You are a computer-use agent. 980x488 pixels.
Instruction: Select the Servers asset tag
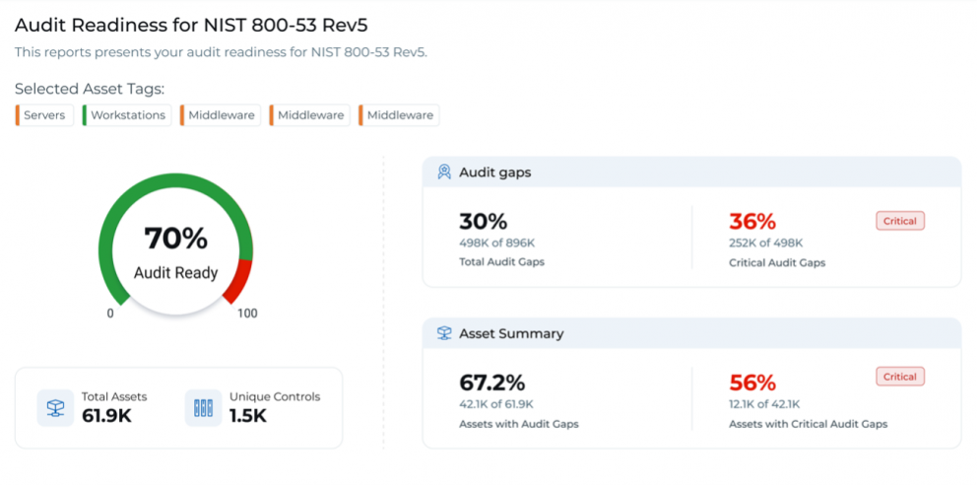point(44,115)
